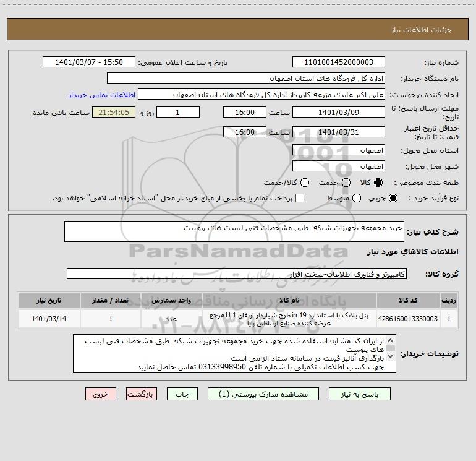This screenshot has width=476, height=461.
Task: Click the خروج exit button
Action: 101,394
